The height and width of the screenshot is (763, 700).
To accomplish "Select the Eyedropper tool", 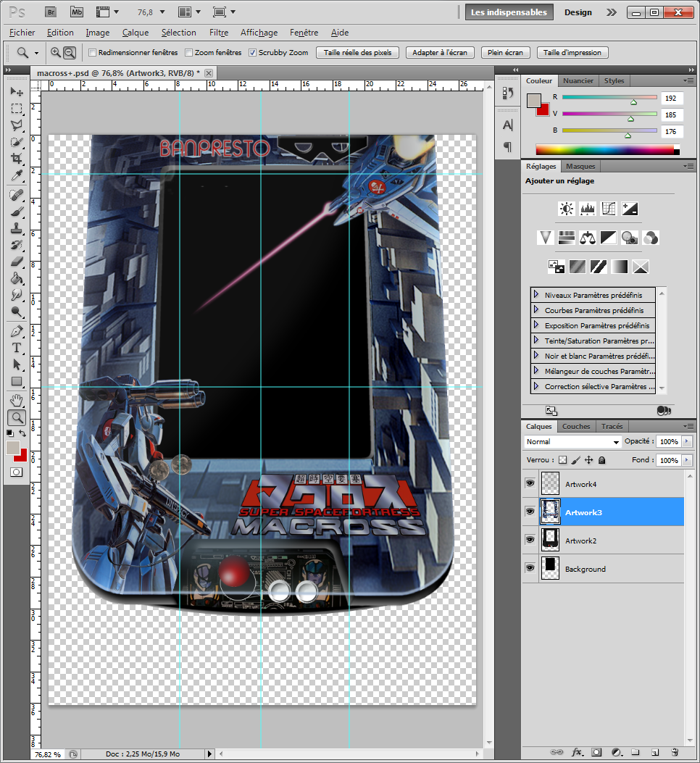I will (16, 176).
